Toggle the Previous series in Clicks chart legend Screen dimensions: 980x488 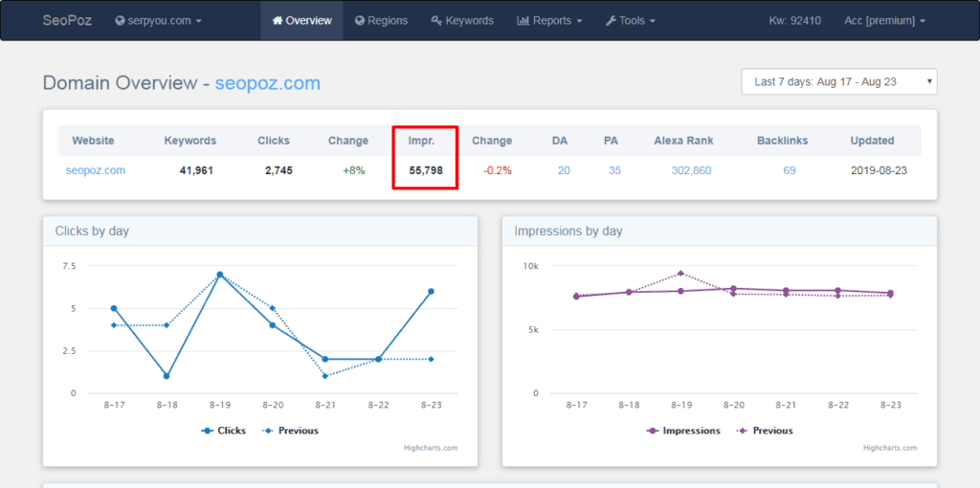[290, 431]
